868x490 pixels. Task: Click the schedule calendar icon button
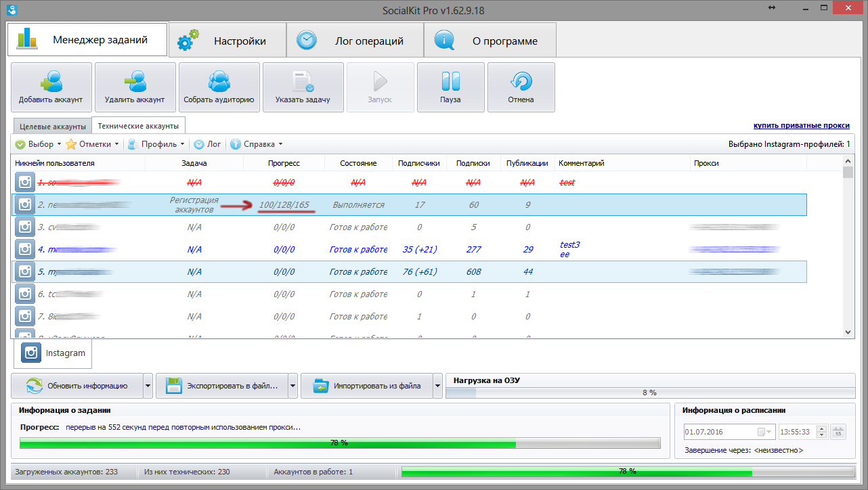[838, 432]
